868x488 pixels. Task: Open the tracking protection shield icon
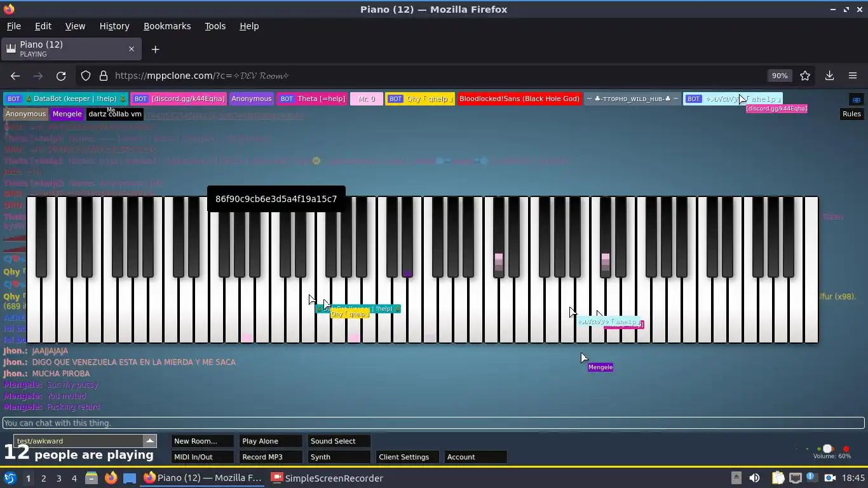pos(86,76)
